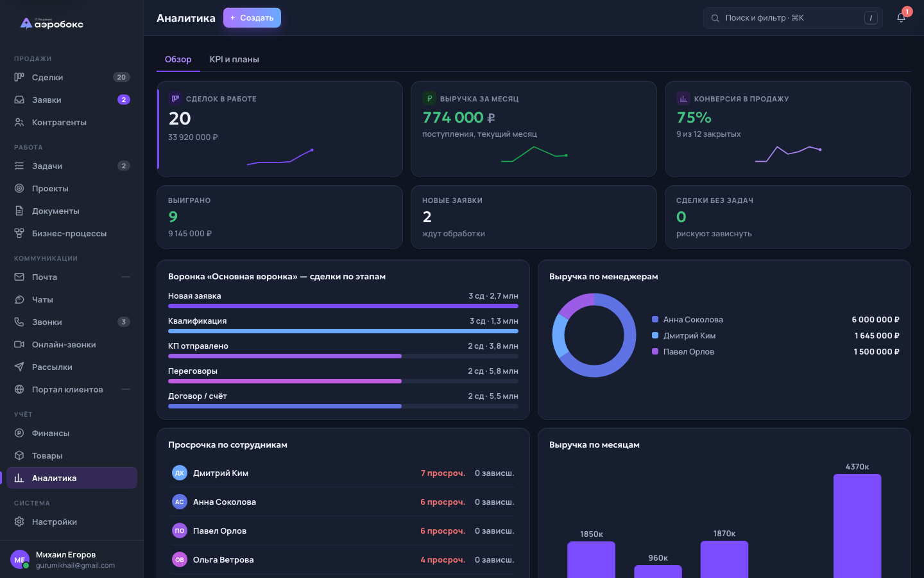Open Сделки без задач card
Image resolution: width=924 pixels, height=578 pixels.
pos(788,217)
